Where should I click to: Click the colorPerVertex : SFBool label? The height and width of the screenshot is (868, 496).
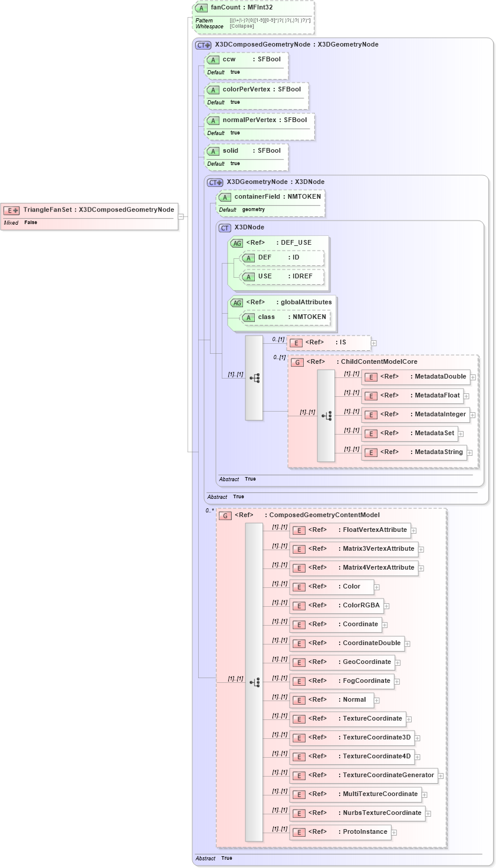click(262, 90)
